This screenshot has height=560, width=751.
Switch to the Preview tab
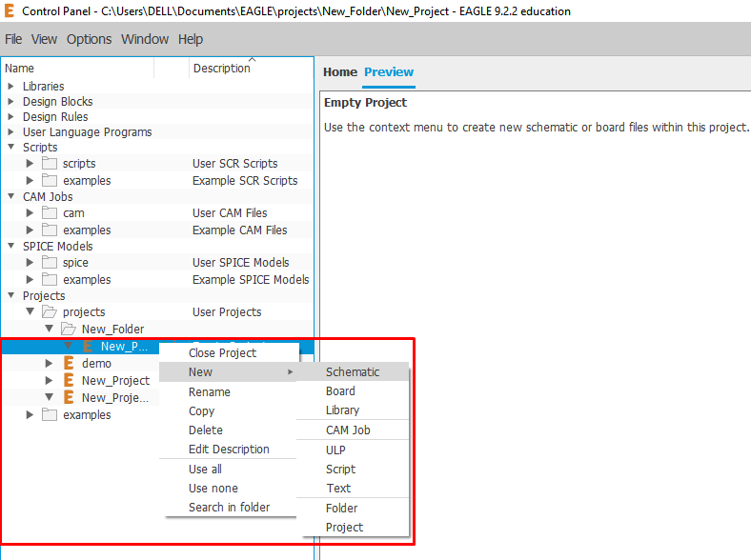[x=389, y=72]
